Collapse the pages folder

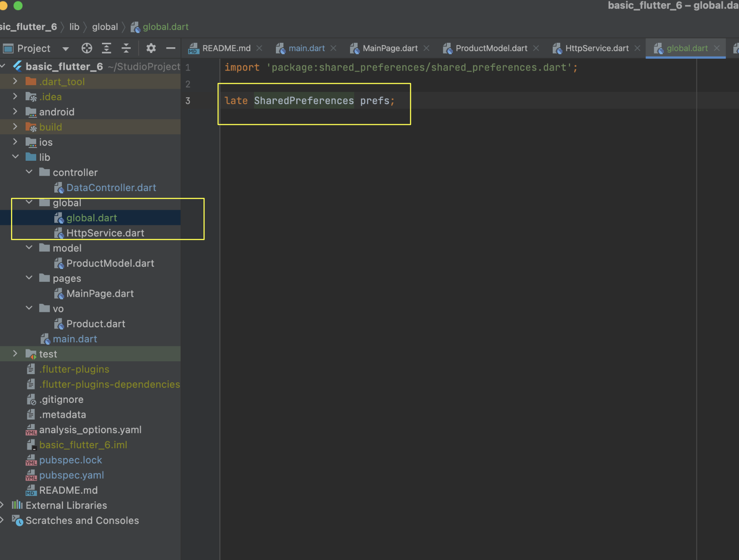tap(29, 278)
